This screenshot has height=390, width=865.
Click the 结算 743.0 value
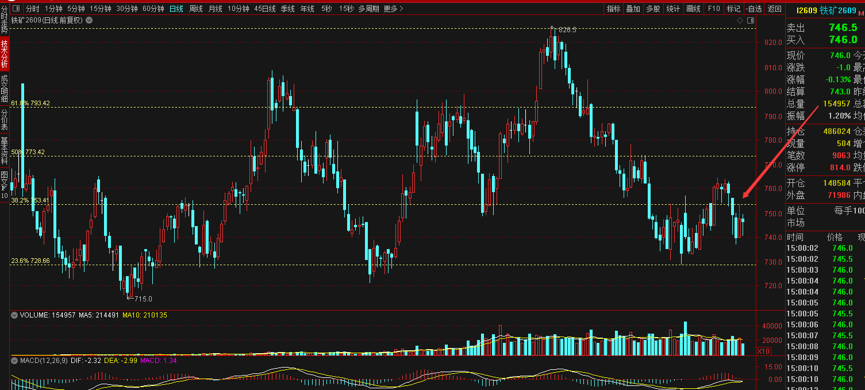click(840, 92)
